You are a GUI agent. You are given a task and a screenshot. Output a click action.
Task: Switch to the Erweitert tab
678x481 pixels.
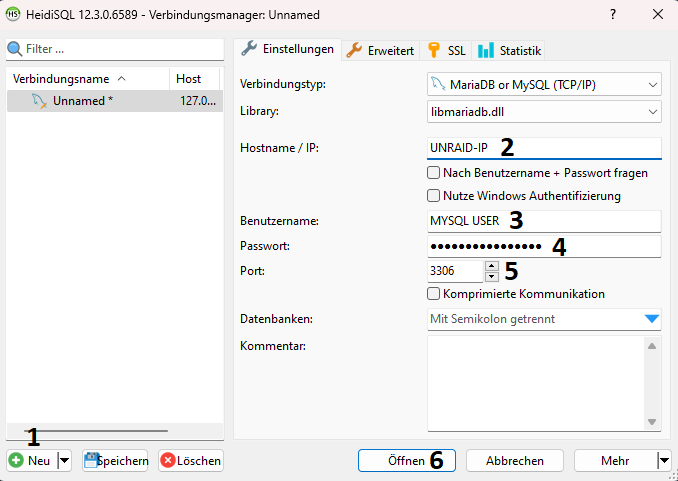(381, 51)
